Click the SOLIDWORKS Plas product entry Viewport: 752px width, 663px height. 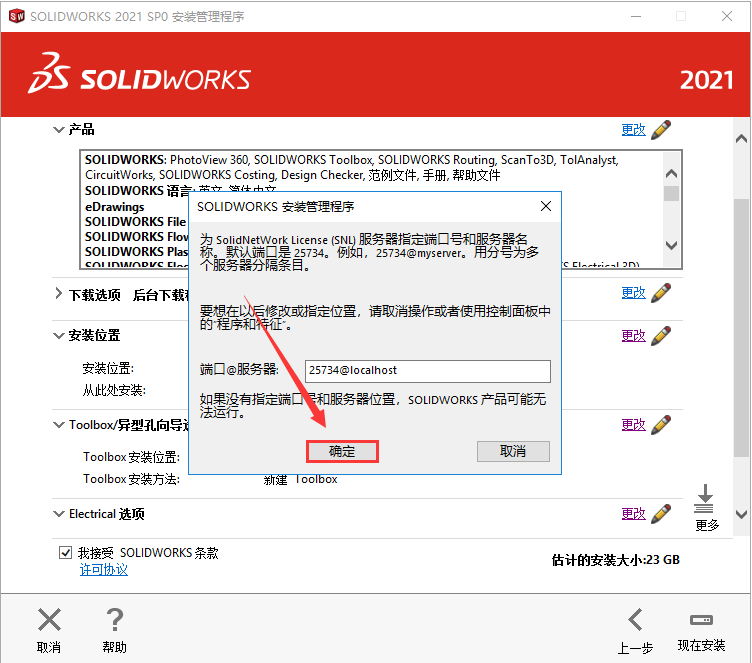click(x=136, y=251)
